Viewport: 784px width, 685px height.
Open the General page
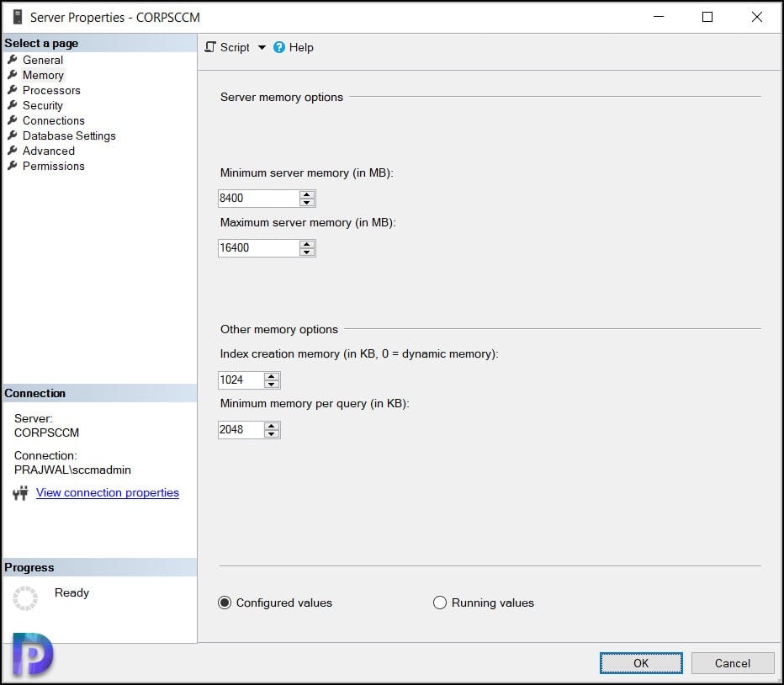click(43, 60)
